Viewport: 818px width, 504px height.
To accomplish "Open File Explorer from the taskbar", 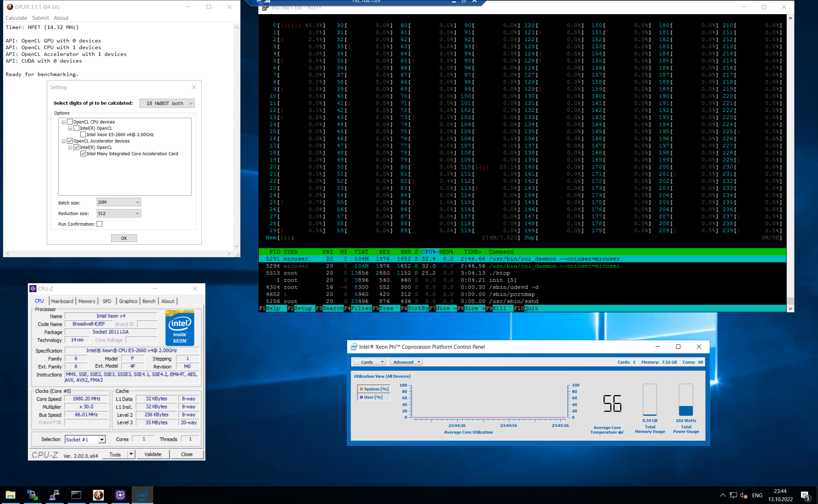I will pos(10,495).
